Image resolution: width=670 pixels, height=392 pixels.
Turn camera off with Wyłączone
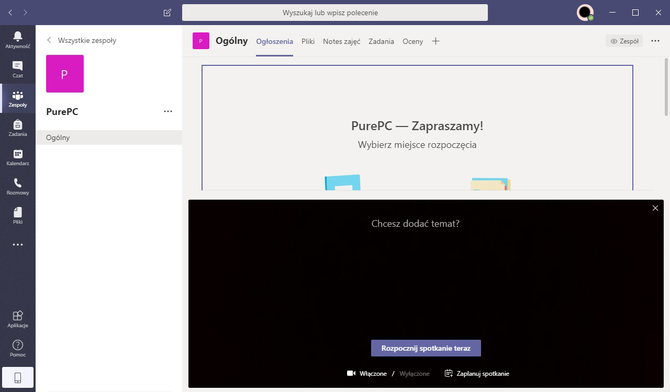click(x=414, y=374)
